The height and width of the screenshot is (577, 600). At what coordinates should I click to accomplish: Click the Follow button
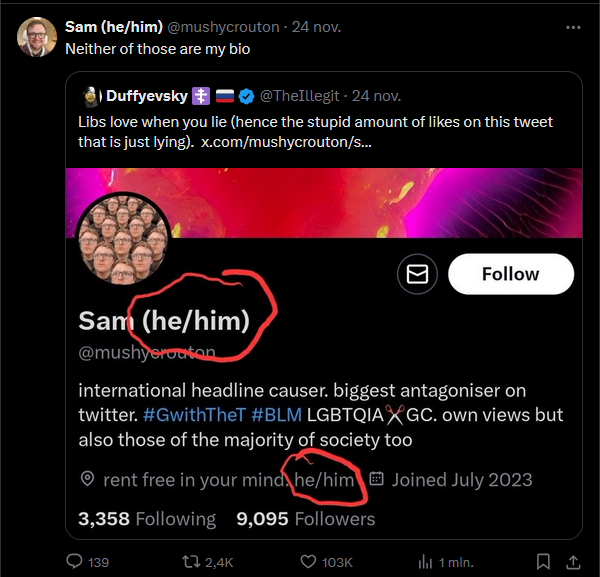pyautogui.click(x=510, y=274)
